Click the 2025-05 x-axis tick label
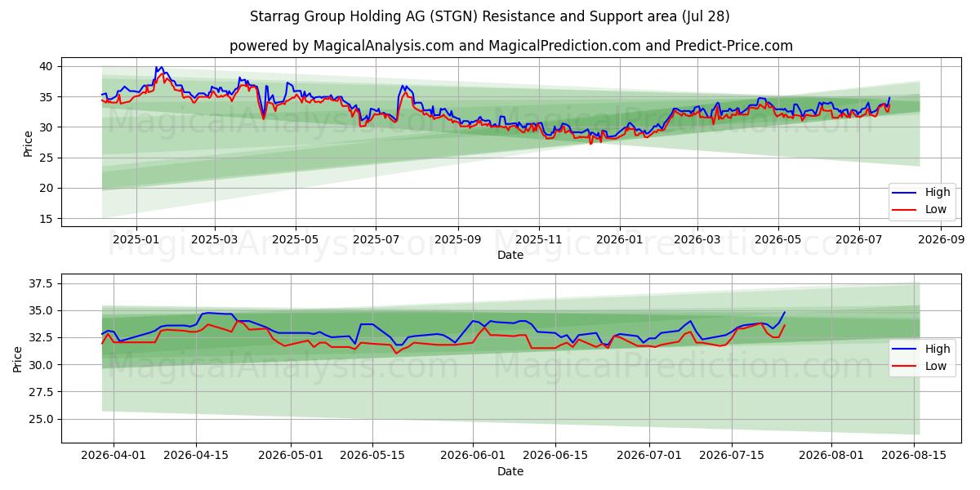 click(295, 241)
